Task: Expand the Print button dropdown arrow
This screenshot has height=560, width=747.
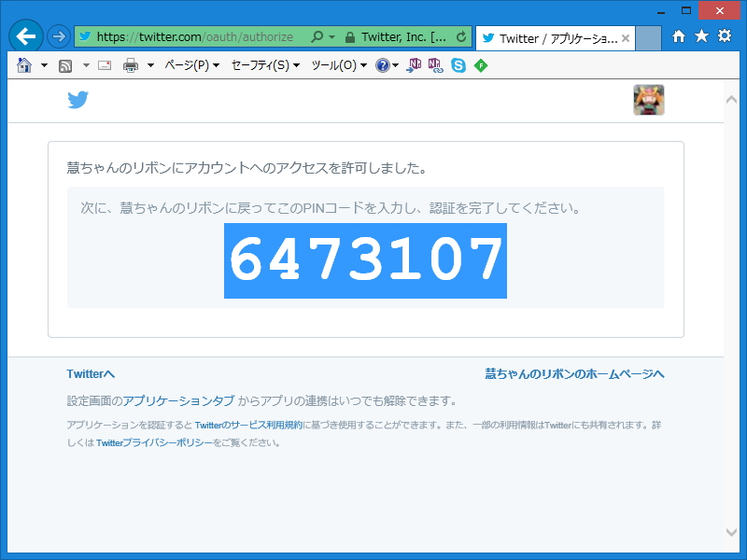Action: tap(151, 65)
